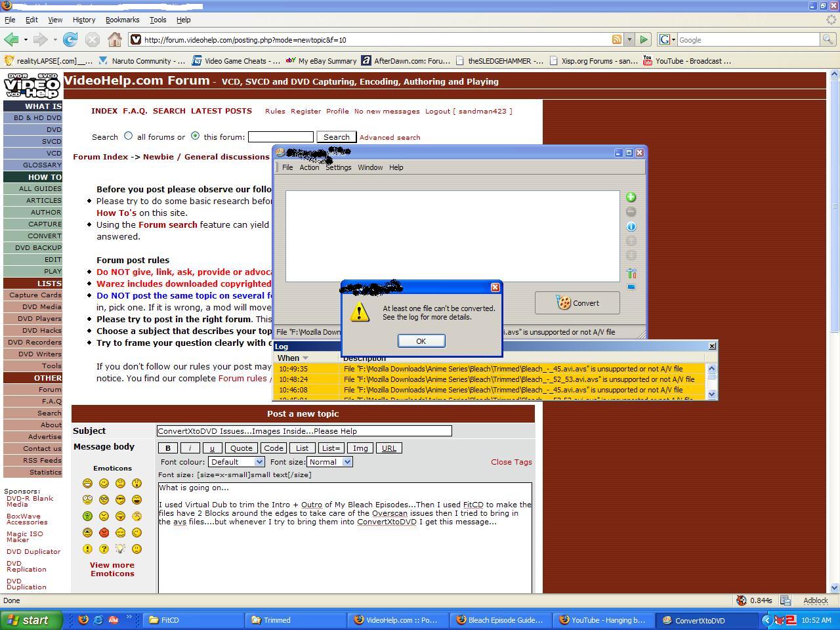This screenshot has width=840, height=630.
Task: Click the Img formatting button
Action: tap(360, 448)
